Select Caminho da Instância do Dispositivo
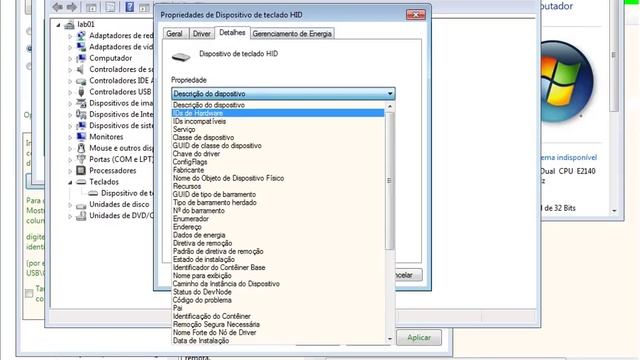The width and height of the screenshot is (640, 360). click(x=278, y=284)
